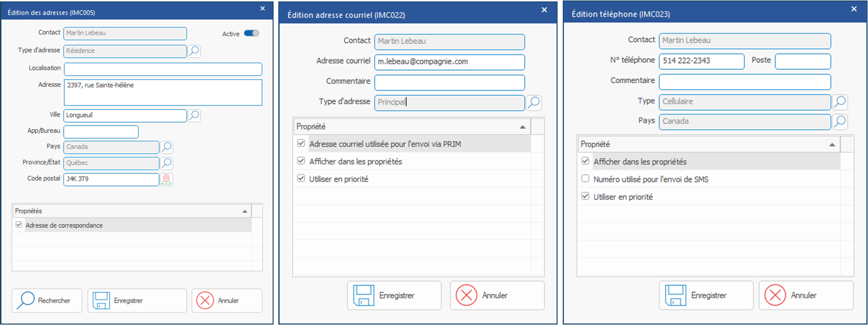Click the map pin icon next to Code postal
This screenshot has width=868, height=325.
coord(166,180)
